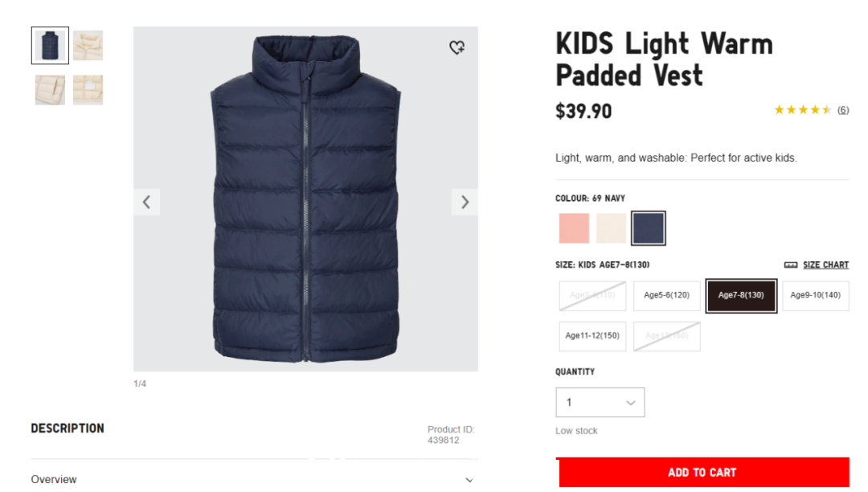Show the second cream vest thumbnail
The height and width of the screenshot is (492, 868).
(50, 90)
